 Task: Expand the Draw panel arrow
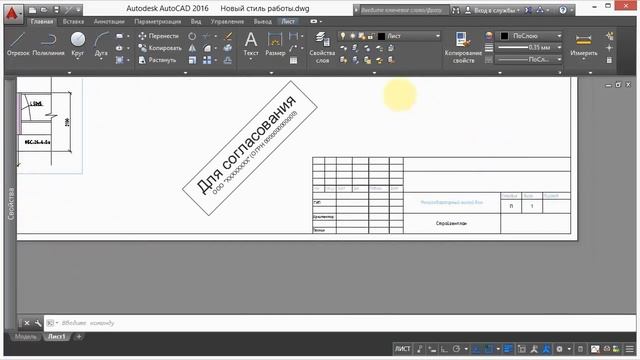69,73
